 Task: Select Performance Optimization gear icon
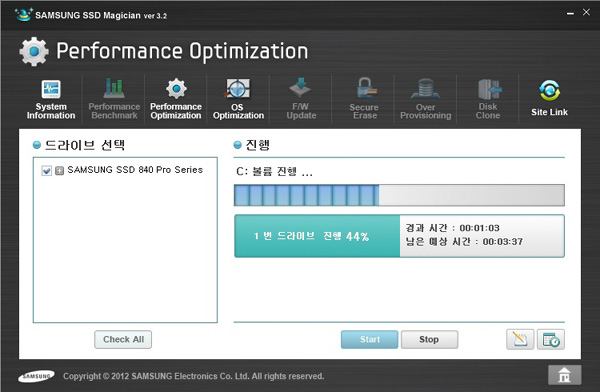176,88
